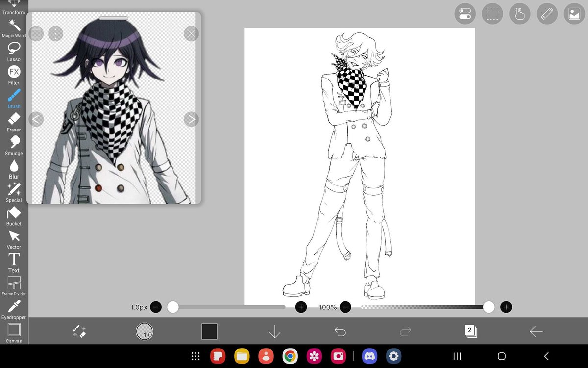This screenshot has height=368, width=588.
Task: Show next reference image arrow
Action: point(191,119)
